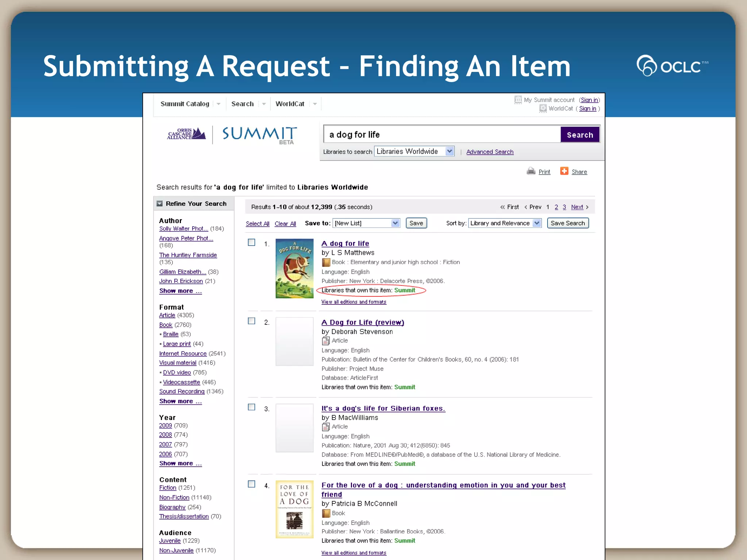This screenshot has width=747, height=560.
Task: Go to results page 2
Action: coord(556,207)
